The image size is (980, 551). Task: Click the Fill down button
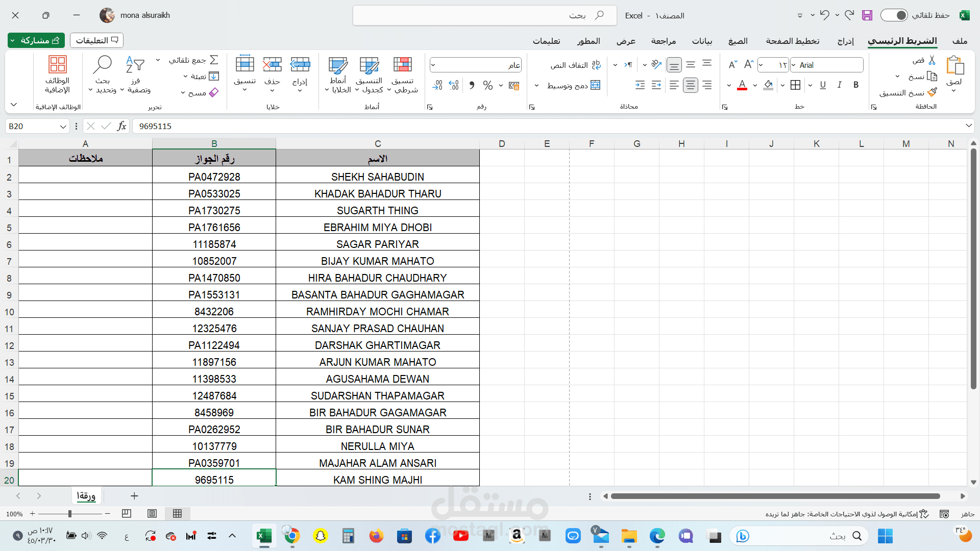[202, 76]
